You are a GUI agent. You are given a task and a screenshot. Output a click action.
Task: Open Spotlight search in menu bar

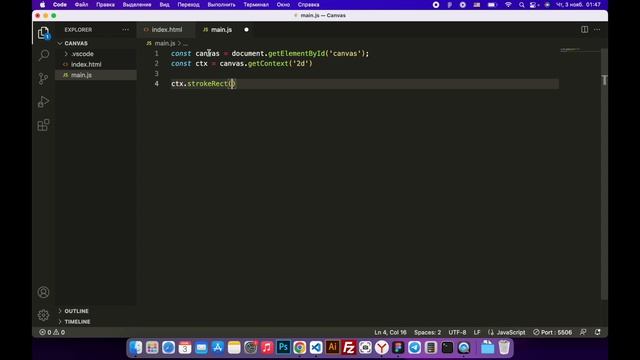[522, 5]
